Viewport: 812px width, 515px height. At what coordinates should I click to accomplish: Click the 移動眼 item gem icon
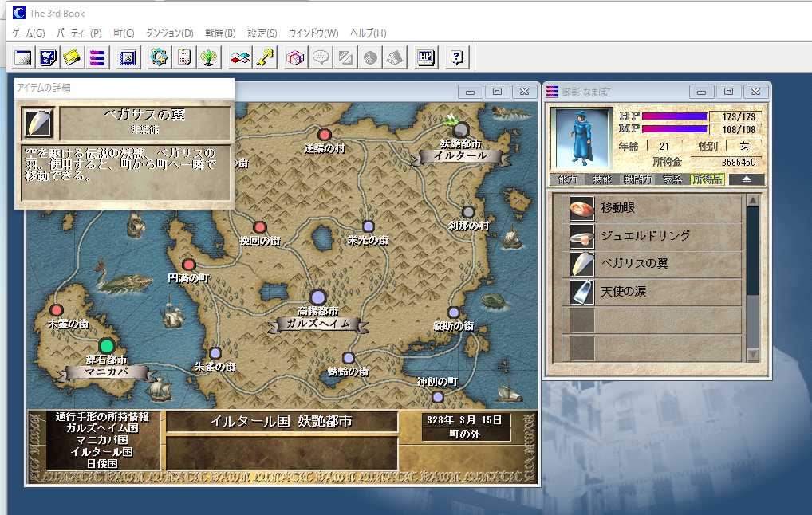[581, 209]
